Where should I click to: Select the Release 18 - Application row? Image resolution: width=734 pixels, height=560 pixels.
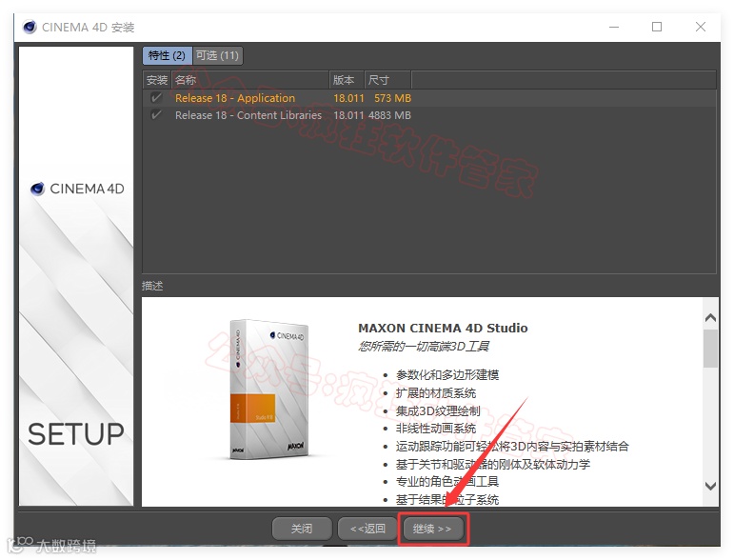[x=429, y=98]
